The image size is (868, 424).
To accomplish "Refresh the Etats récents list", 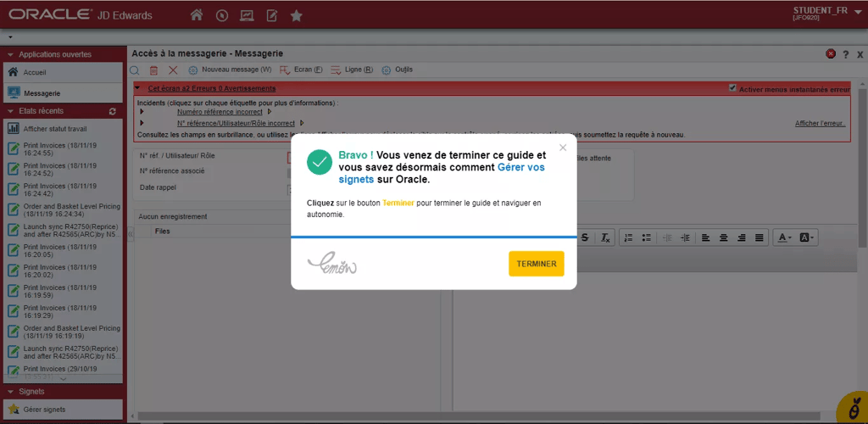I will pos(113,111).
